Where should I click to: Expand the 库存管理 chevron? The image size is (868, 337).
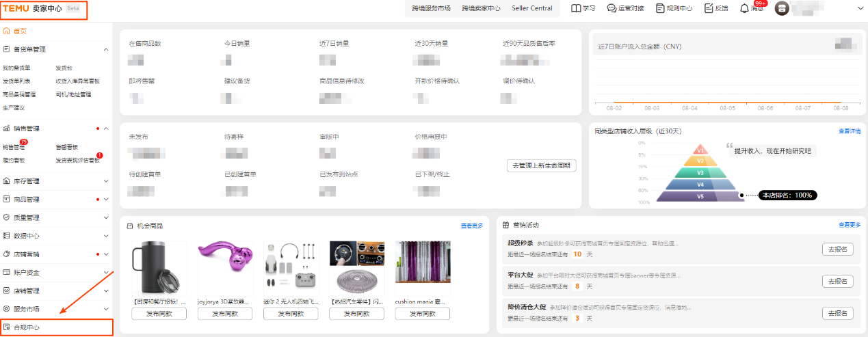click(106, 181)
